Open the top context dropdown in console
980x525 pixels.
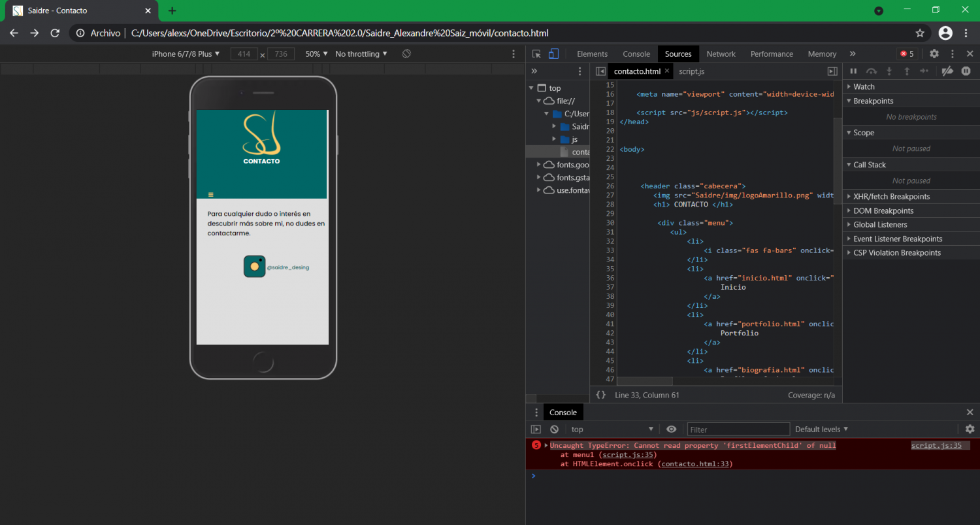[x=612, y=430]
